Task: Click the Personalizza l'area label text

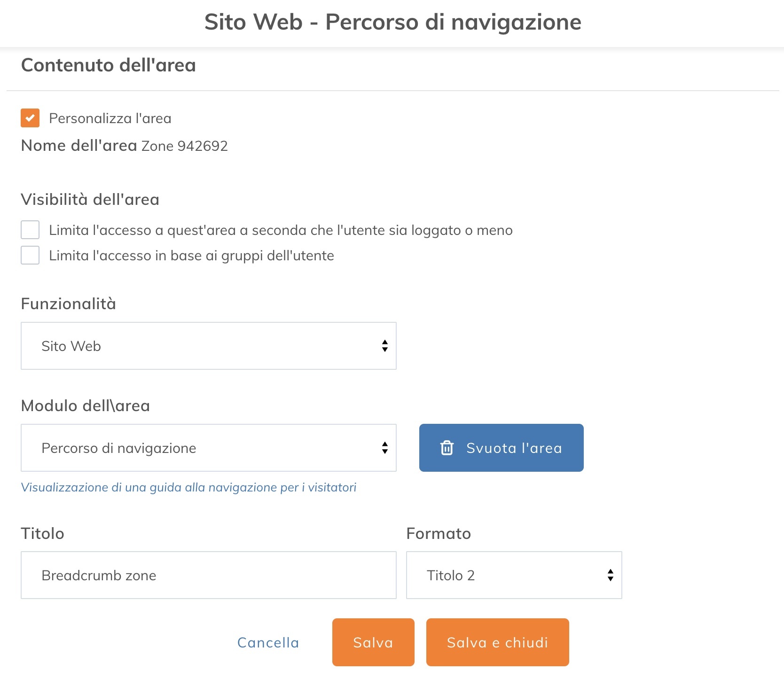Action: [110, 118]
